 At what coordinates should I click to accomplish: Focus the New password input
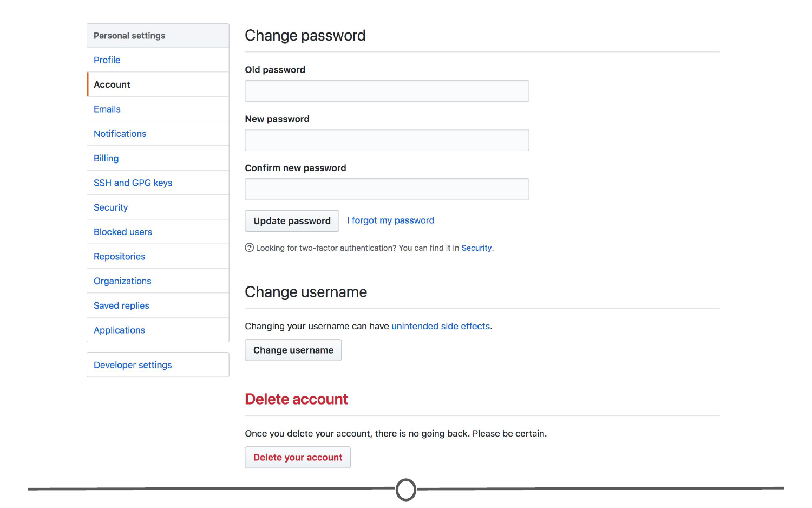[x=387, y=140]
